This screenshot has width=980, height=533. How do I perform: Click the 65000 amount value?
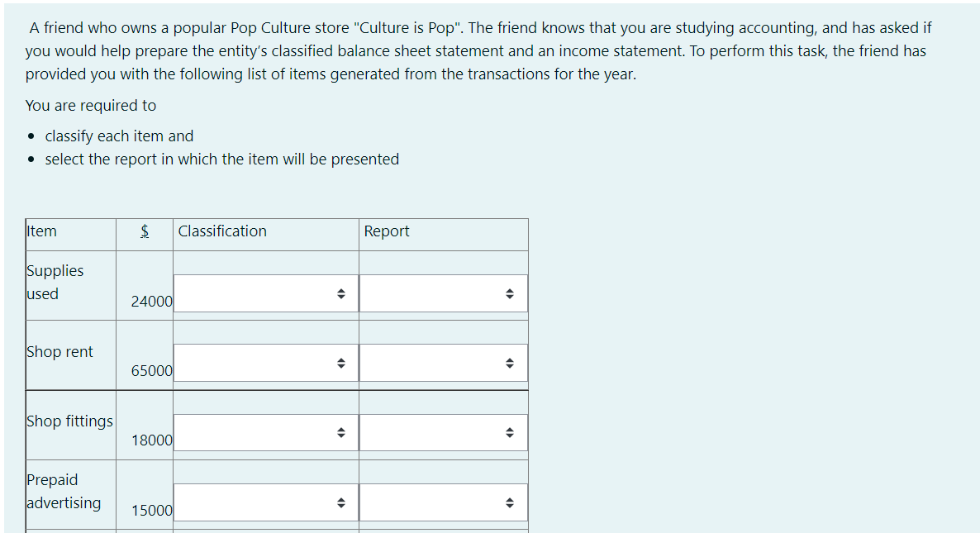(x=151, y=371)
